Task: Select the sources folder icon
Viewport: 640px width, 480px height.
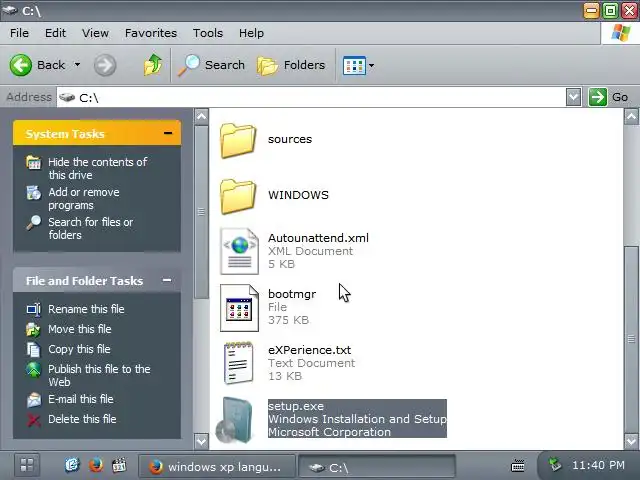Action: coord(238,140)
